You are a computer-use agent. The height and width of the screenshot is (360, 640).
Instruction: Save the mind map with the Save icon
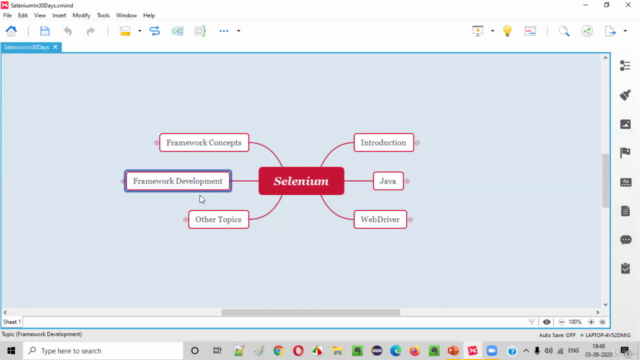[x=44, y=31]
